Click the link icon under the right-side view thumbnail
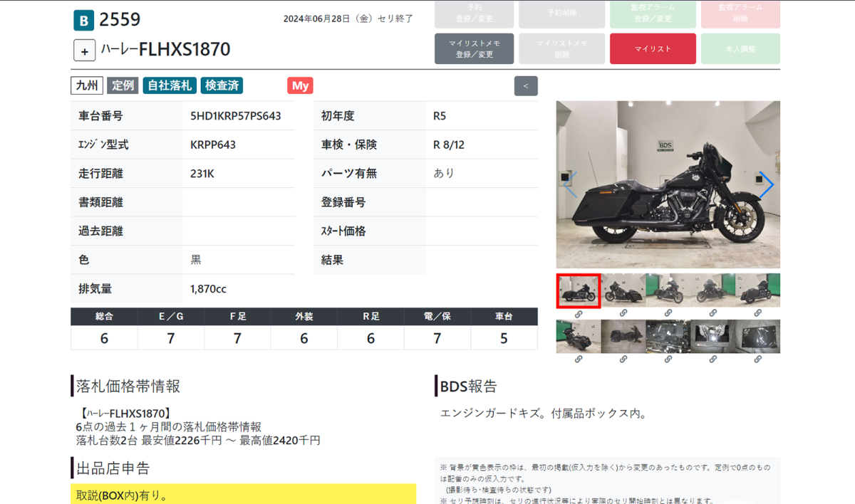 623,313
